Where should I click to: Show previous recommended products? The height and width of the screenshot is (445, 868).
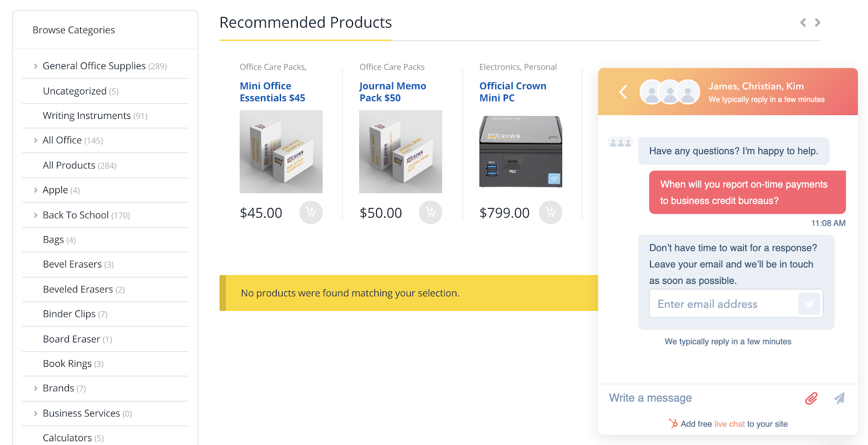[803, 23]
